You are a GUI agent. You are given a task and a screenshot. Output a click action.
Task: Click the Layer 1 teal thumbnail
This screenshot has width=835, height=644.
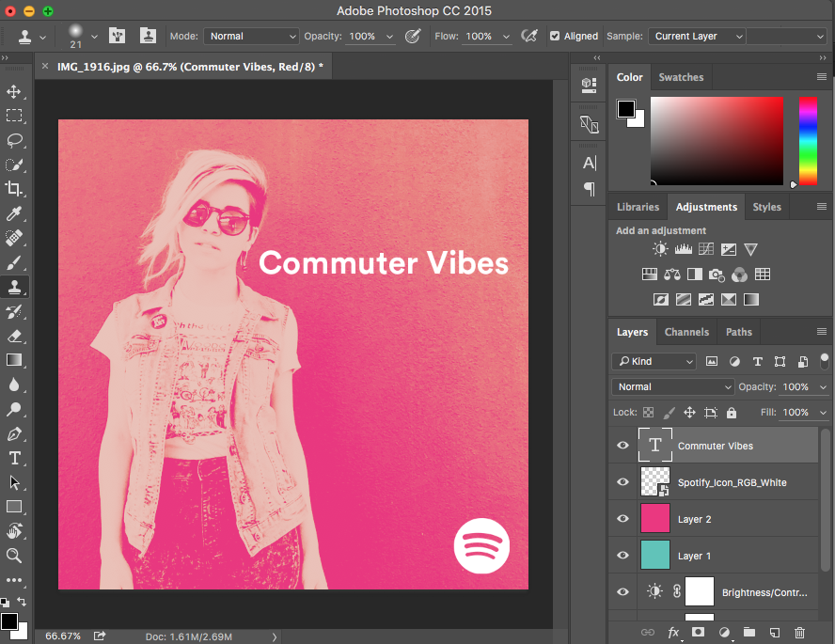[x=655, y=555]
